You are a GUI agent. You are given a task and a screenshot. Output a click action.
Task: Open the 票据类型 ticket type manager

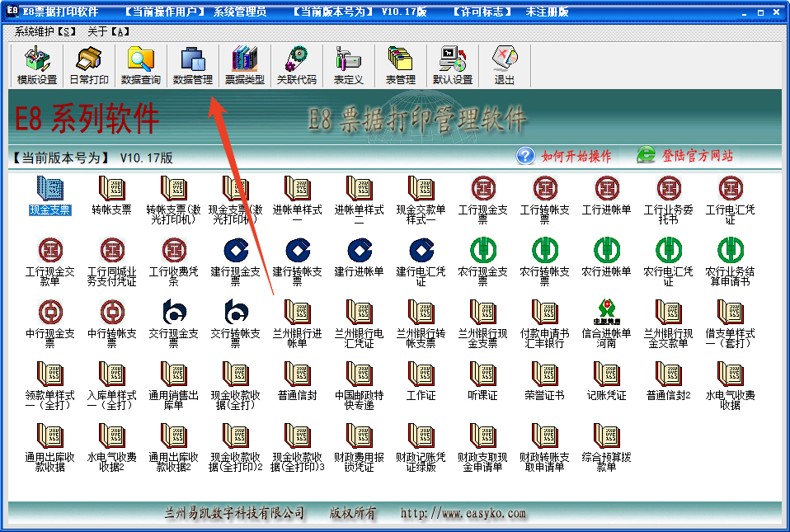click(x=244, y=66)
